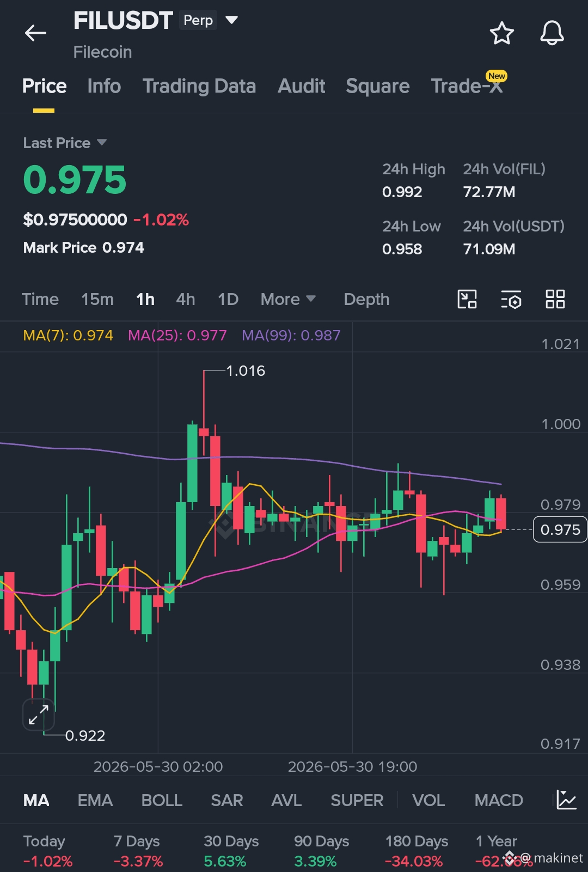Open the four-square grid layout icon
Viewport: 588px width, 872px height.
(555, 299)
